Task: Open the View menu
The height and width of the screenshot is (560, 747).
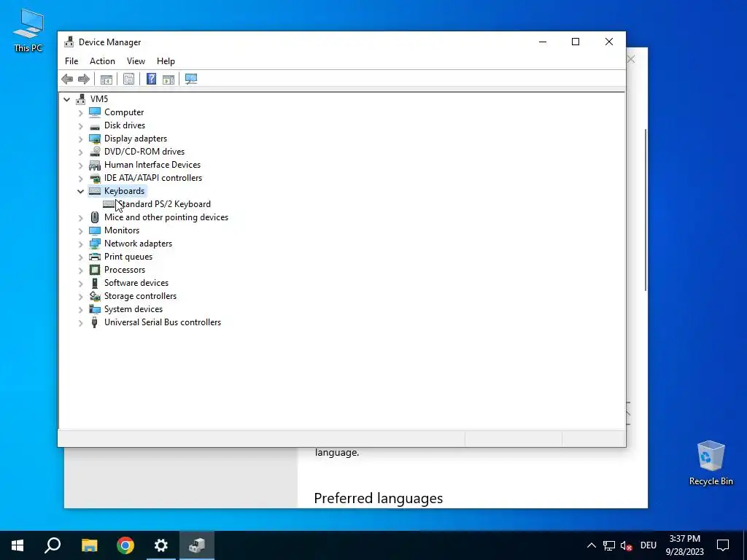Action: point(136,61)
